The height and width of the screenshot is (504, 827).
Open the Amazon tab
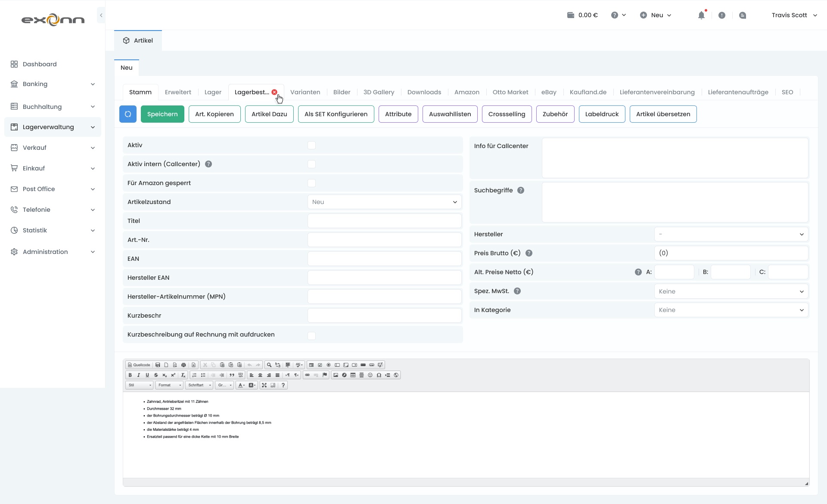tap(466, 92)
